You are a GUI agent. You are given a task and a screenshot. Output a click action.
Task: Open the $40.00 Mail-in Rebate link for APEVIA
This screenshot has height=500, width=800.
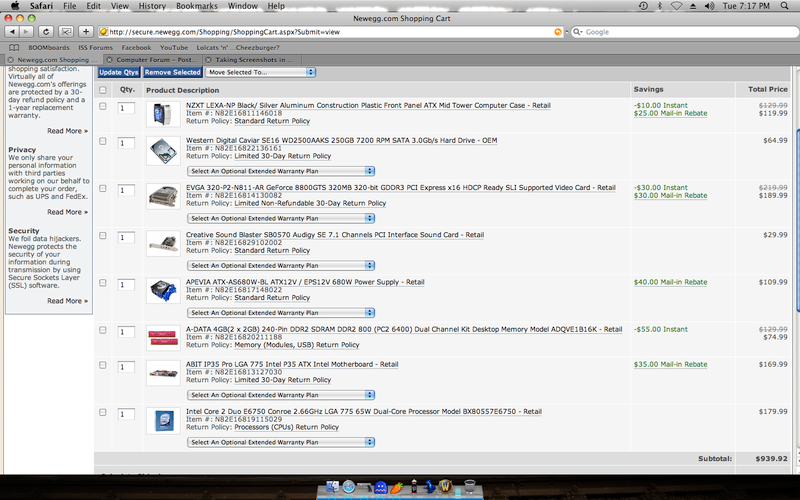(x=670, y=282)
